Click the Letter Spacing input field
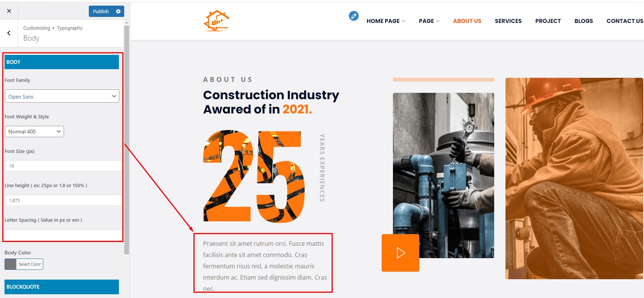 [64, 235]
